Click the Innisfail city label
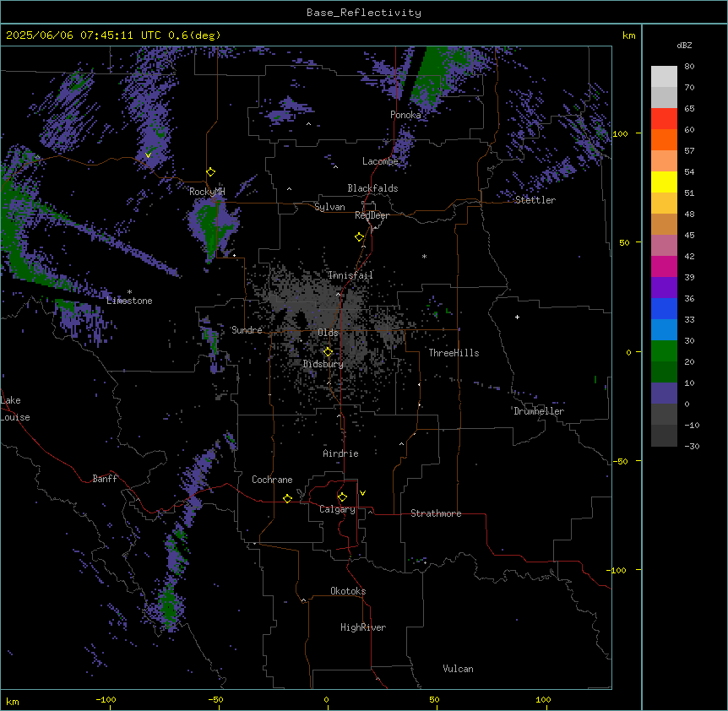The width and height of the screenshot is (728, 711). click(x=350, y=275)
